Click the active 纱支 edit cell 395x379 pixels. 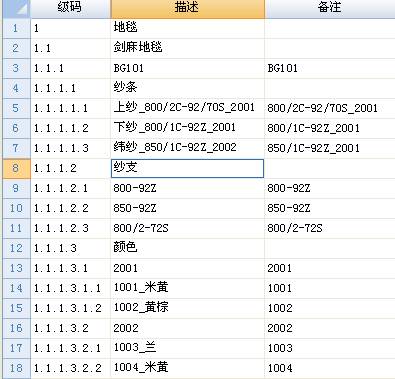tap(187, 168)
